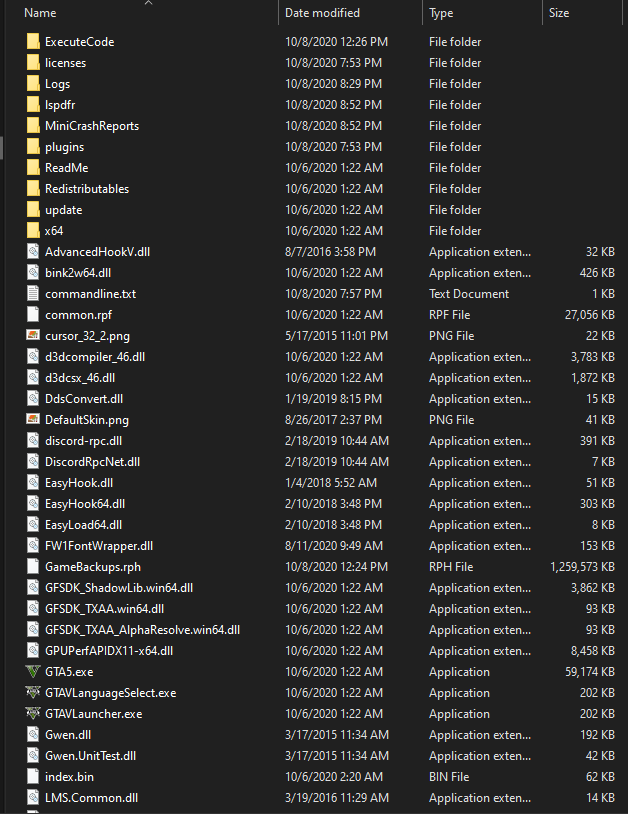Click the Redistributables folder icon

click(x=33, y=189)
